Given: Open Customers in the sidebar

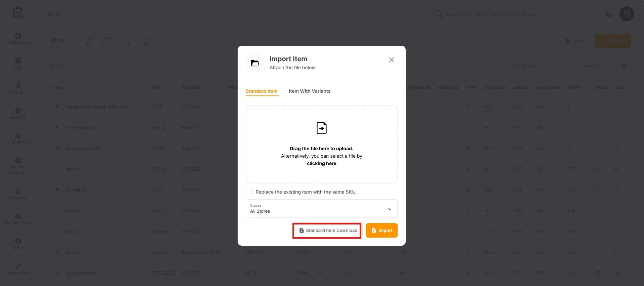Looking at the screenshot, I should tap(18, 138).
